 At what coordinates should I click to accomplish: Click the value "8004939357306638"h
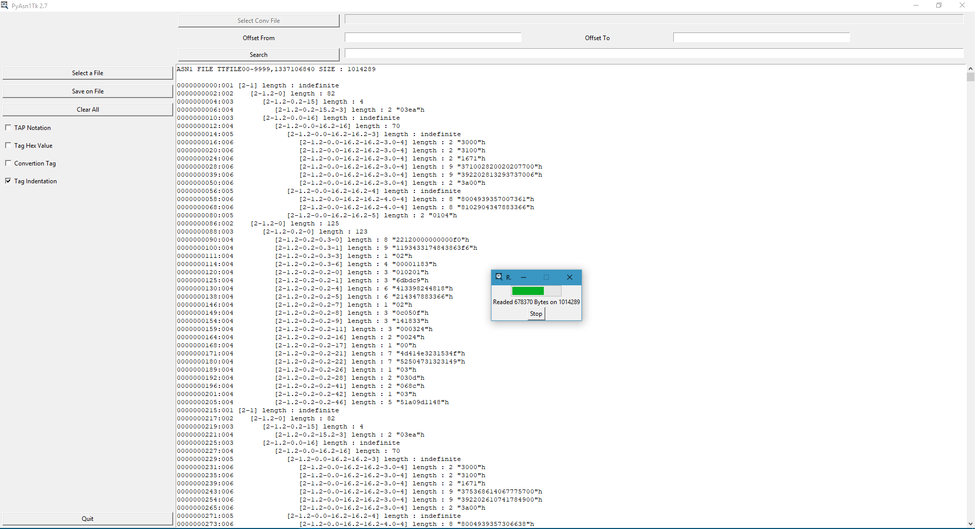click(x=496, y=524)
